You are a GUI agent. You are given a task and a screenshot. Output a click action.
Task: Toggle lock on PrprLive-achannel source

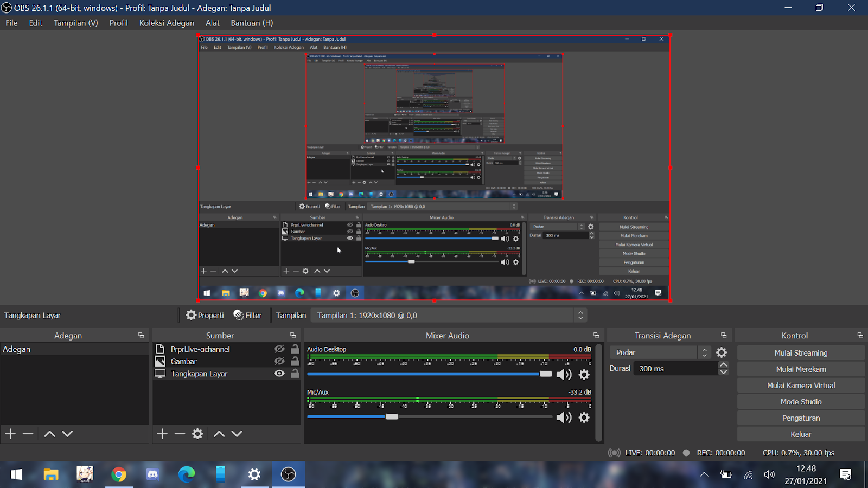tap(295, 349)
